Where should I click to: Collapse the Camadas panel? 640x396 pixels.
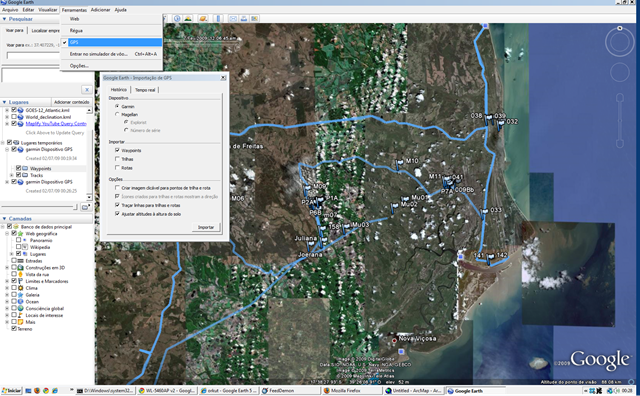pos(4,219)
